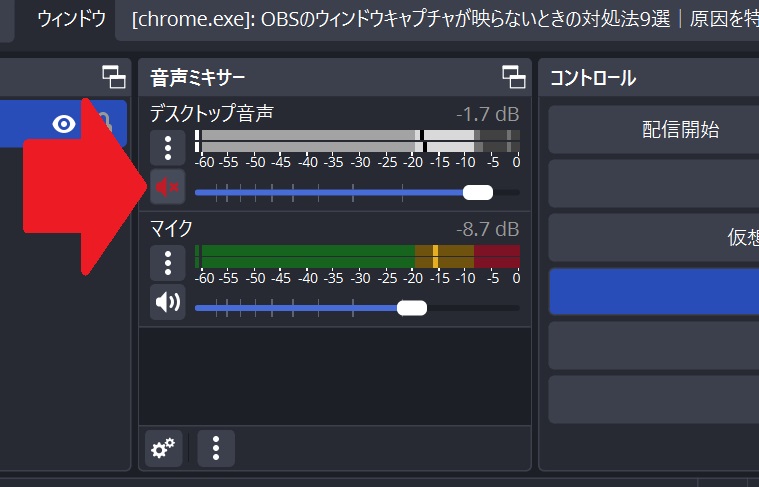Click the マイク level meter
Image resolution: width=759 pixels, height=487 pixels.
pos(357,257)
